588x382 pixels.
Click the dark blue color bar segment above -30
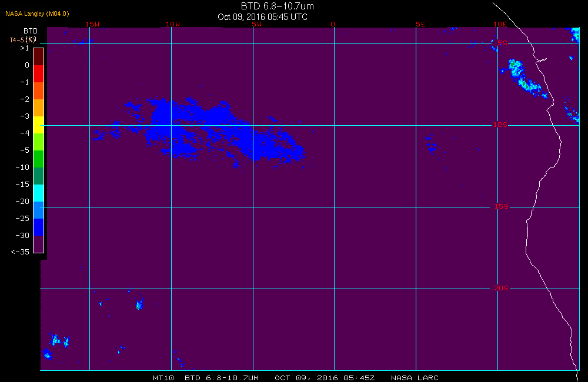click(x=39, y=227)
